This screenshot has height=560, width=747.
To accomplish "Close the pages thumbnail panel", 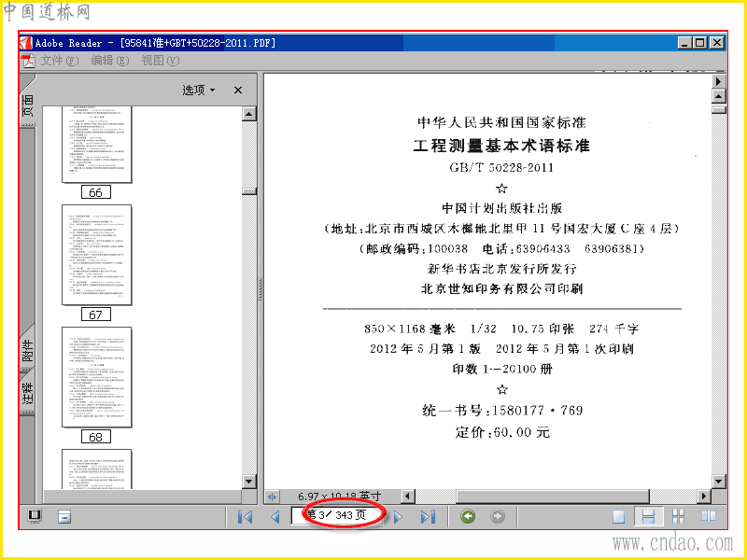I will point(238,90).
